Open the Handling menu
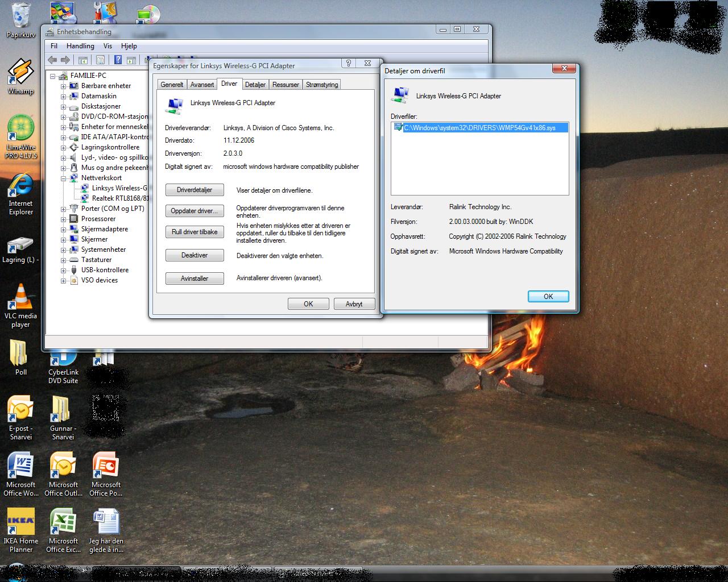Image resolution: width=728 pixels, height=582 pixels. (x=80, y=46)
